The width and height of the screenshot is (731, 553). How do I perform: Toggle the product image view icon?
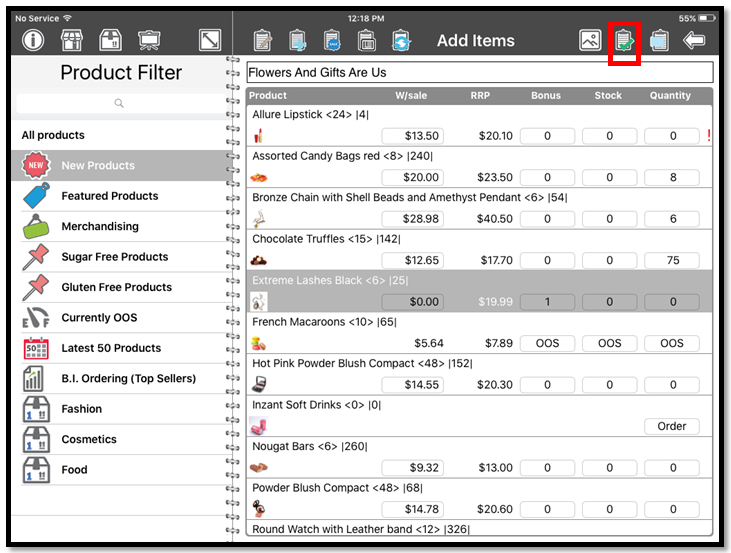(x=590, y=40)
